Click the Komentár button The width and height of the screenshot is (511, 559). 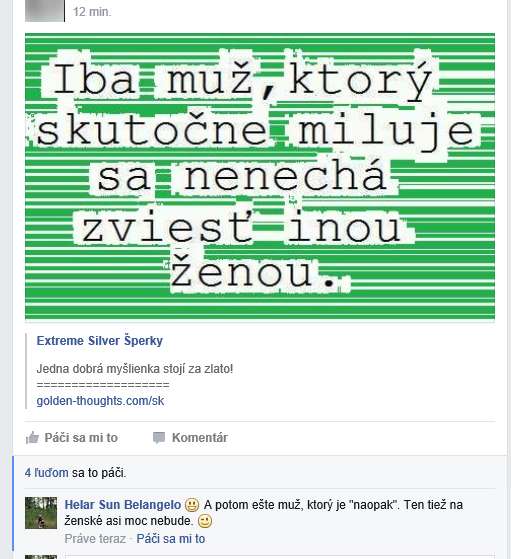coord(200,437)
